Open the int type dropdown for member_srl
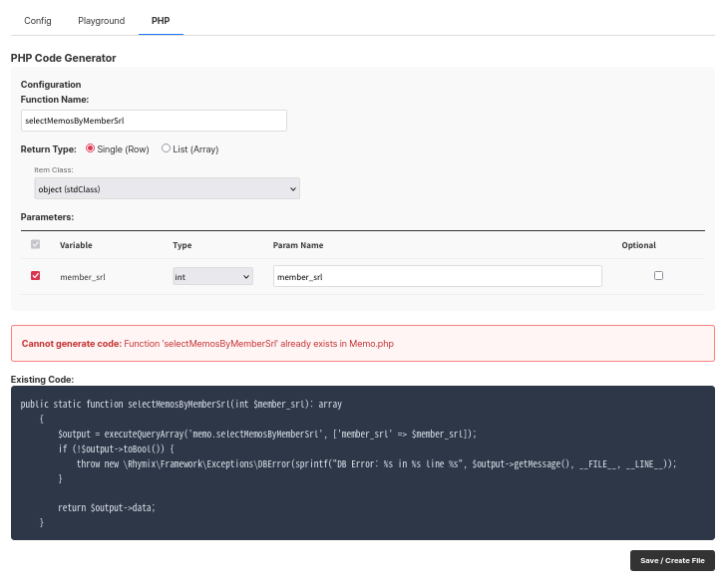728x588 pixels. click(212, 276)
